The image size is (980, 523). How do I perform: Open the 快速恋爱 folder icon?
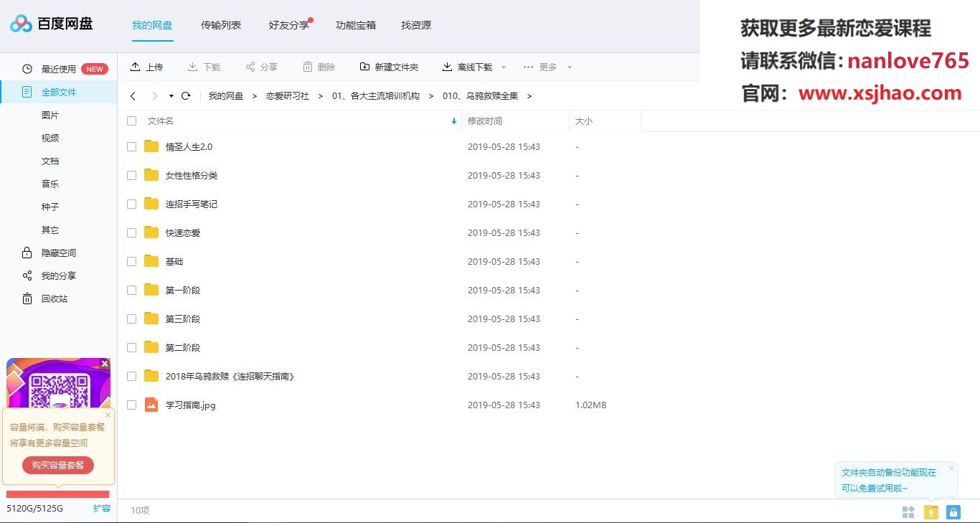[151, 232]
